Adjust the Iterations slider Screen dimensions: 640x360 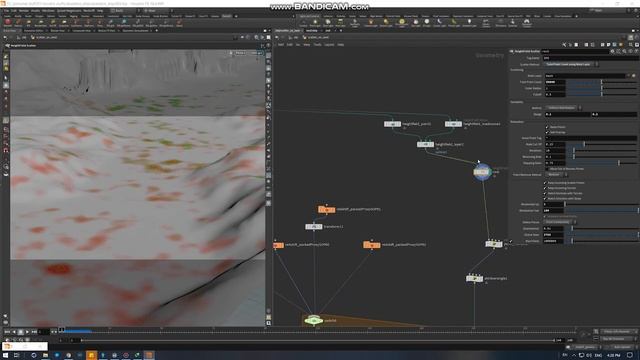pos(602,151)
